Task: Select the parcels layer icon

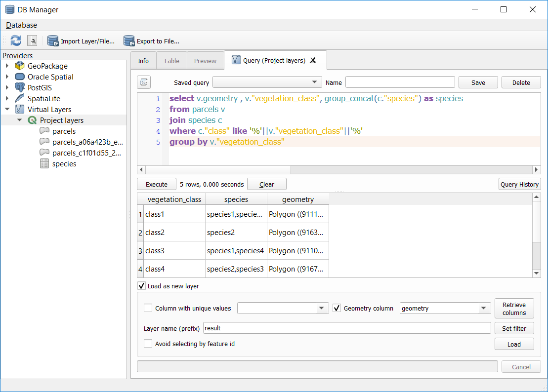Action: click(44, 131)
